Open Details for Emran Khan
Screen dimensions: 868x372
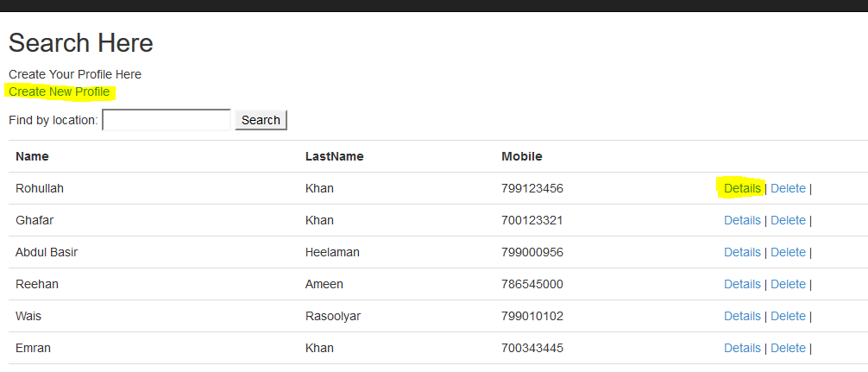pos(742,348)
